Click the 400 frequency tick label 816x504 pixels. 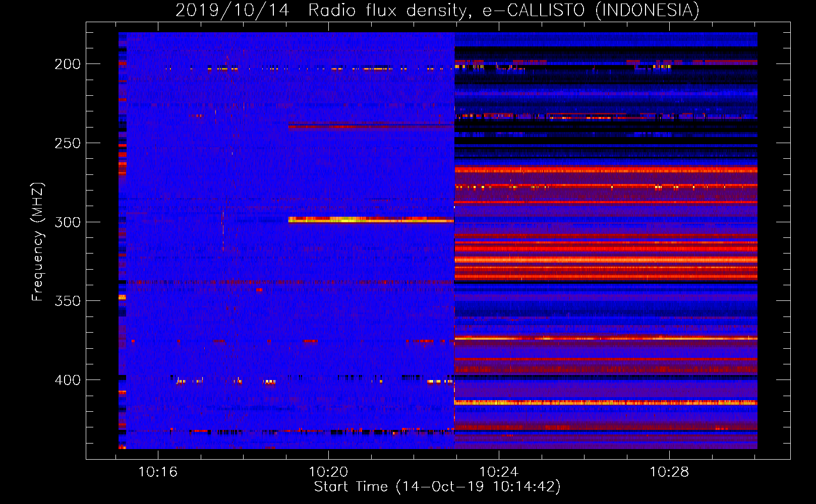pos(68,380)
